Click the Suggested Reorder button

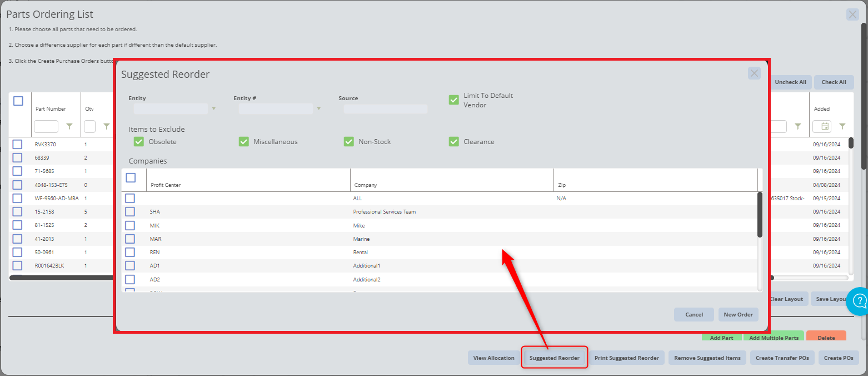point(555,358)
